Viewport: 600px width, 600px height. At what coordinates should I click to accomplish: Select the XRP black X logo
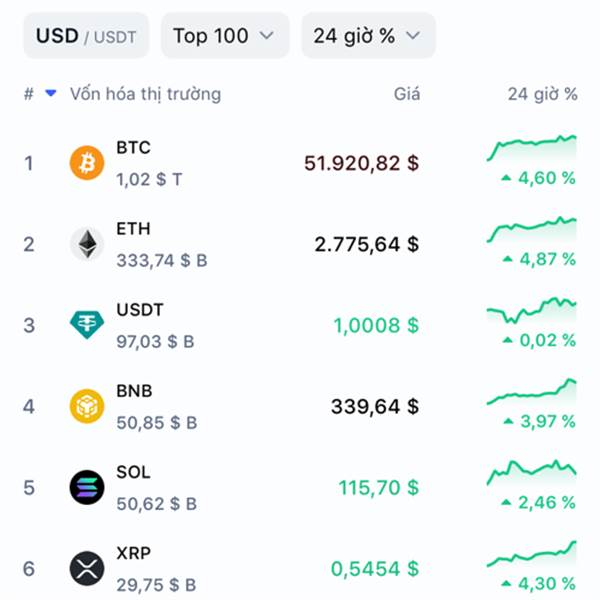(x=87, y=569)
